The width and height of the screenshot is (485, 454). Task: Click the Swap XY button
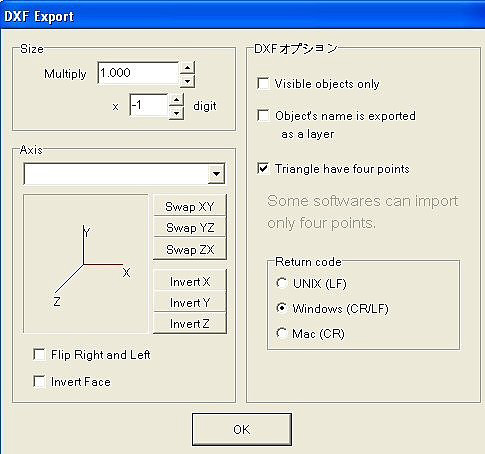(x=190, y=206)
